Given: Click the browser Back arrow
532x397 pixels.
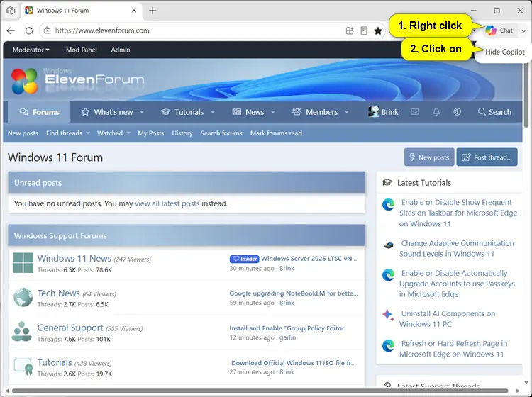Looking at the screenshot, I should 11,30.
